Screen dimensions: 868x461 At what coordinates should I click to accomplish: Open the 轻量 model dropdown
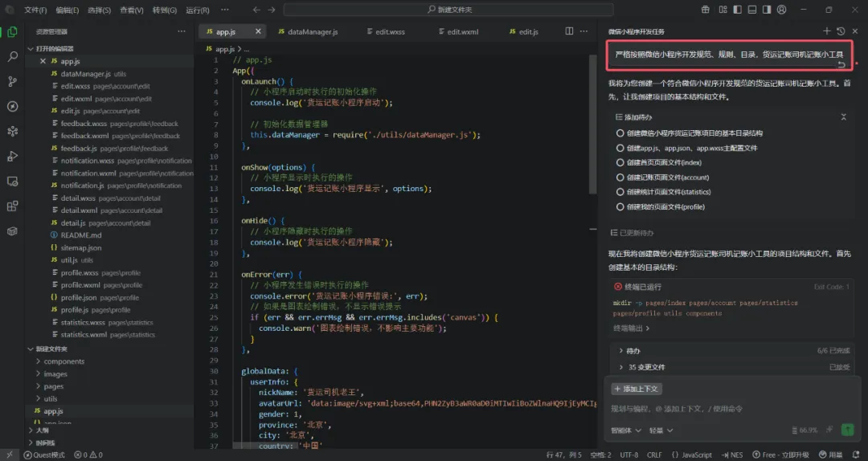(661, 430)
